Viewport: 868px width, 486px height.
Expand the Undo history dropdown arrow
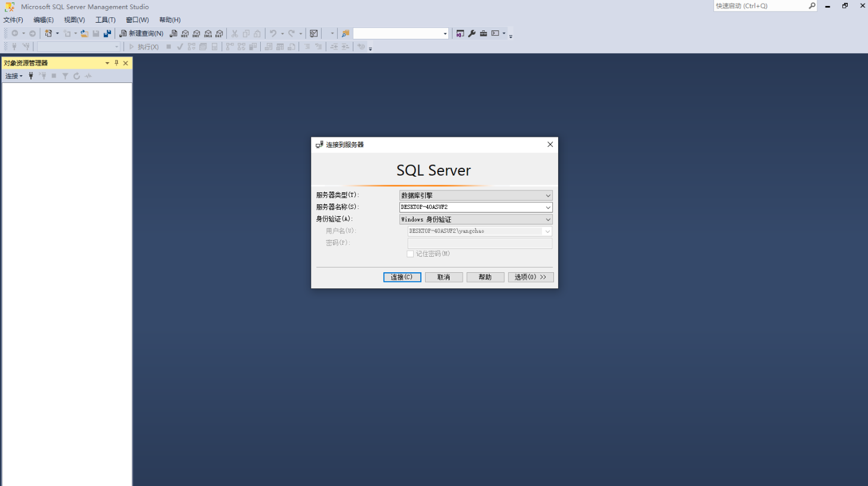[x=282, y=33]
